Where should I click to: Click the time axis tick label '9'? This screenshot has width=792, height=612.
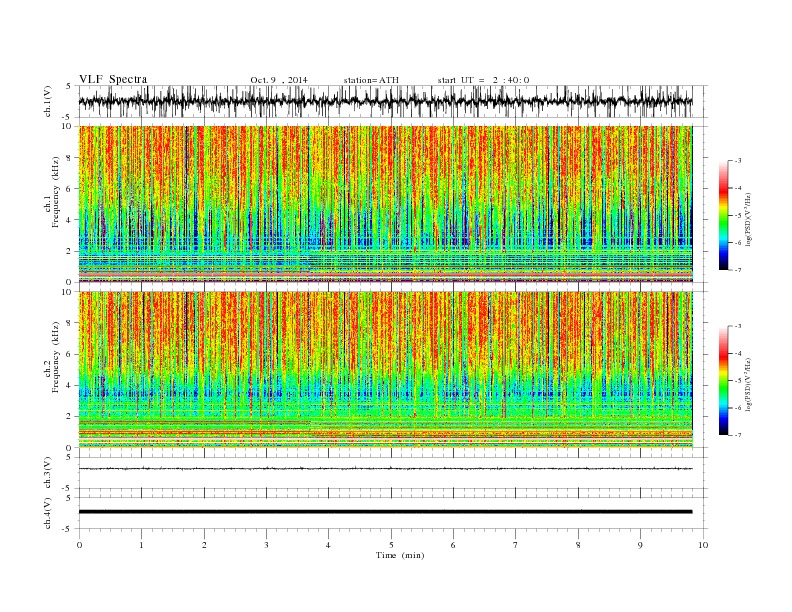coord(640,545)
